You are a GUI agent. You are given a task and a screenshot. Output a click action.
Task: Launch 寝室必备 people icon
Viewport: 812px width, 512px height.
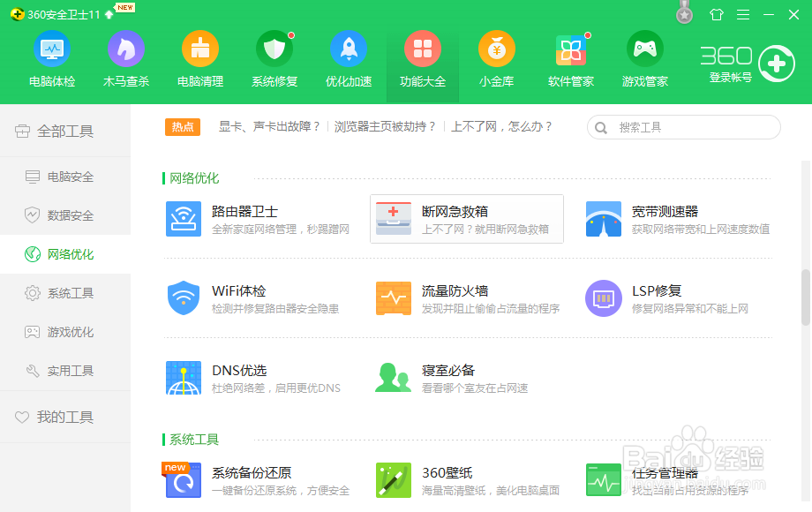coord(393,378)
